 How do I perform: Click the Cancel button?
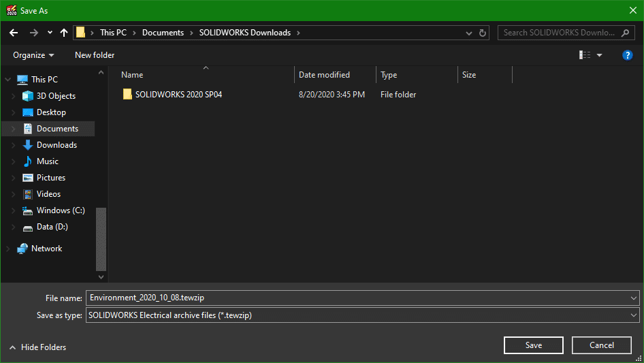(602, 345)
